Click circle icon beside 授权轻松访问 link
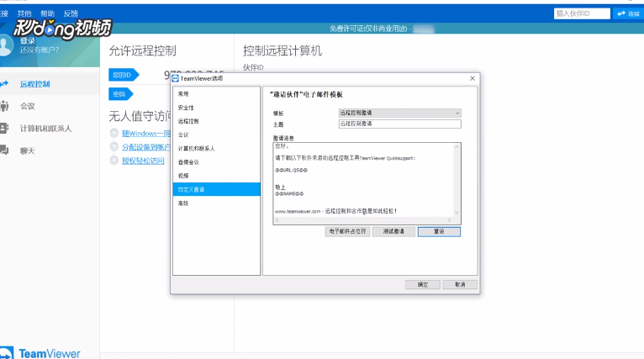This screenshot has width=644, height=359. 114,161
